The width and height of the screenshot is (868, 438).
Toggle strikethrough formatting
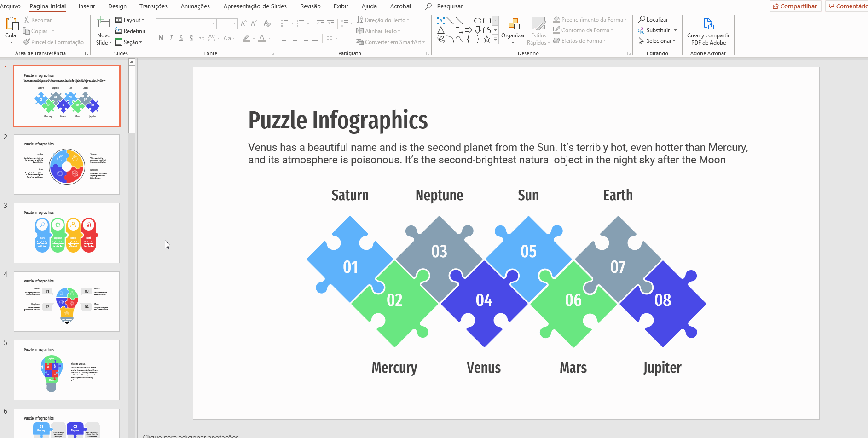tap(201, 38)
